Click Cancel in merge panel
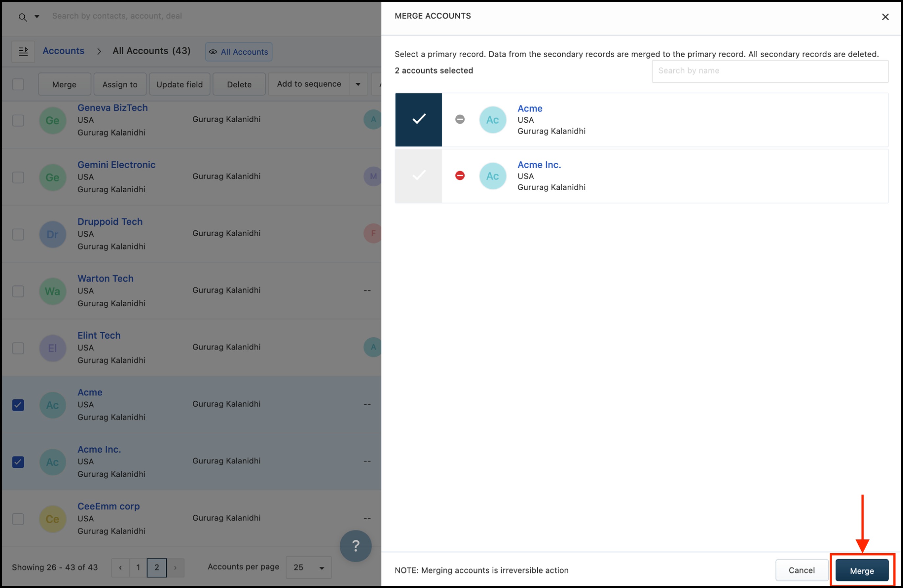 tap(801, 570)
